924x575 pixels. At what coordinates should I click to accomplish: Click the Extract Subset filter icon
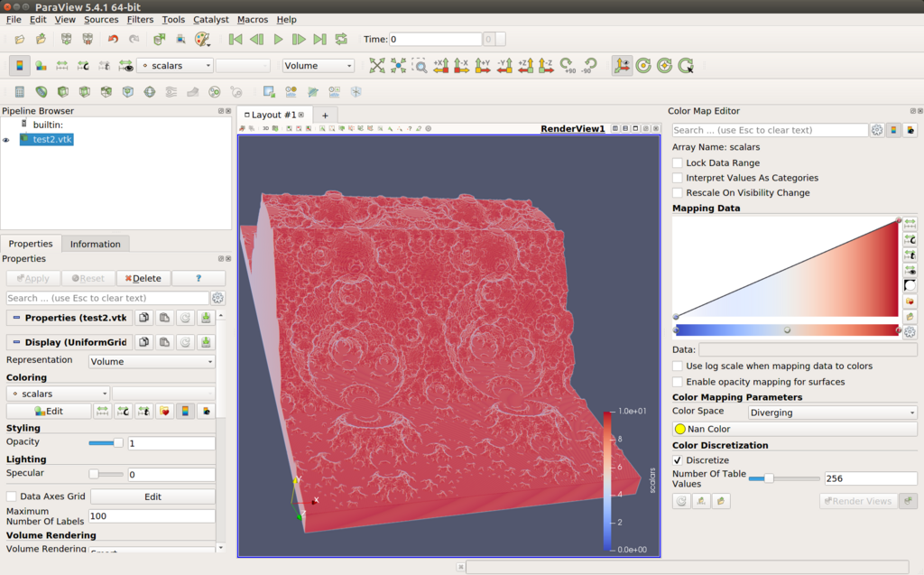pos(128,92)
